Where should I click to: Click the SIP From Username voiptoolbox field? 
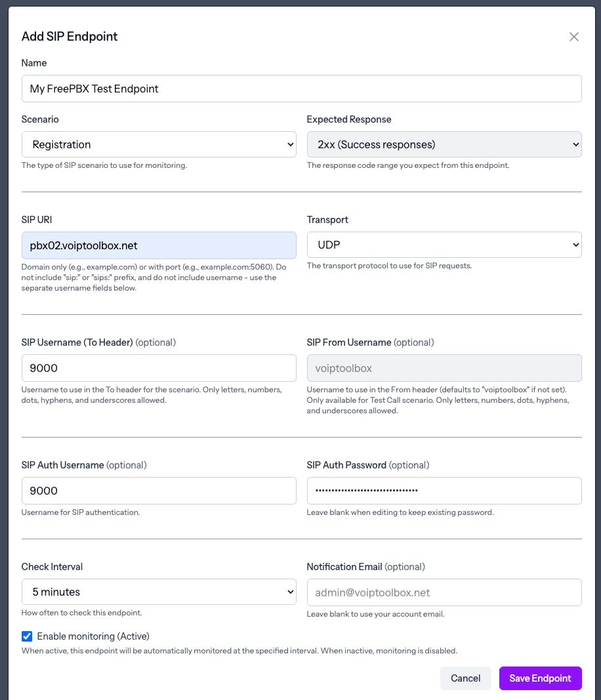pos(444,367)
